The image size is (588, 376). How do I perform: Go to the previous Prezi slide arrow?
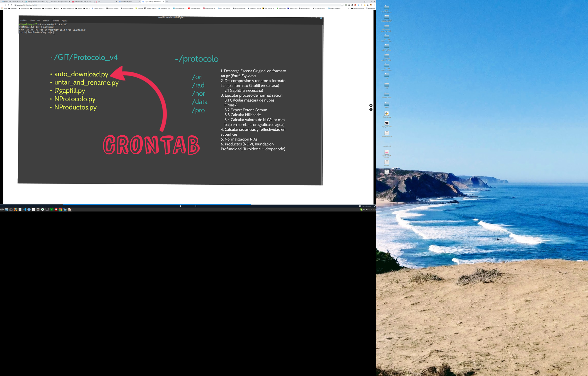coord(180,206)
